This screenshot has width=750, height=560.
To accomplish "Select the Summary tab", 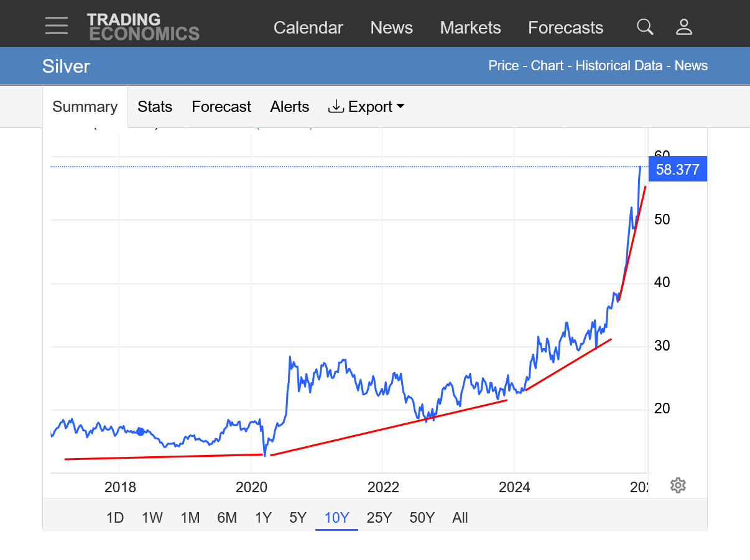I will [85, 107].
